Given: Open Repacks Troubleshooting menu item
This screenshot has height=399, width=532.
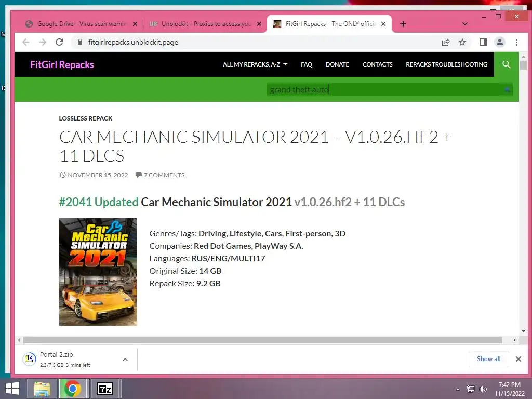Looking at the screenshot, I should click(x=446, y=64).
